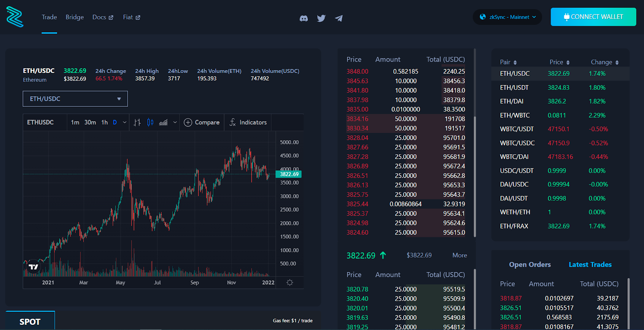The image size is (644, 330).
Task: Switch chart interval to 1h
Action: coord(104,122)
